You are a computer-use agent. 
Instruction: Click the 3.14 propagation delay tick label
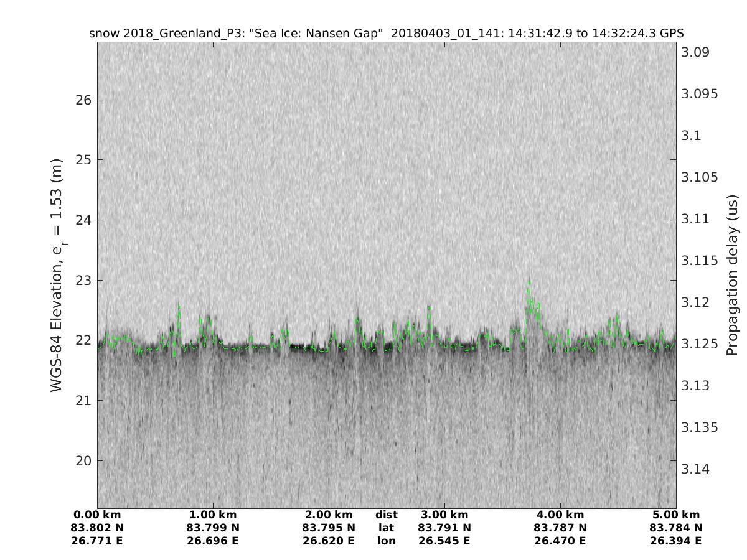coord(696,469)
